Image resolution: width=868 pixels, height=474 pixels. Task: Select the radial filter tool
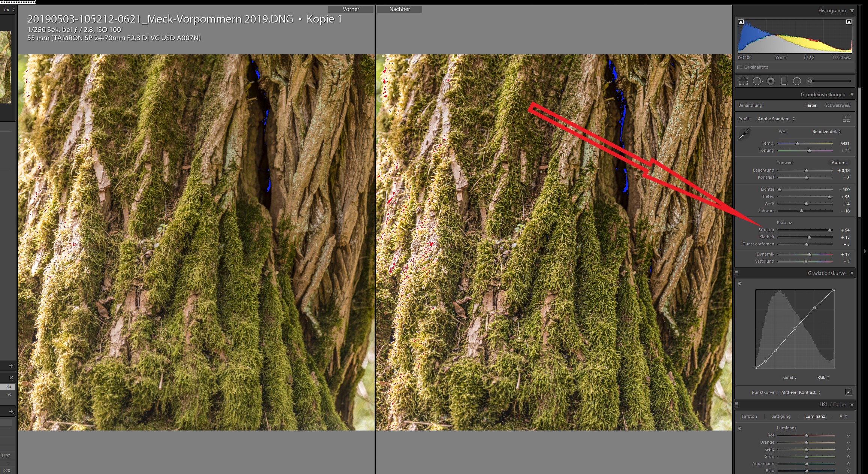797,81
